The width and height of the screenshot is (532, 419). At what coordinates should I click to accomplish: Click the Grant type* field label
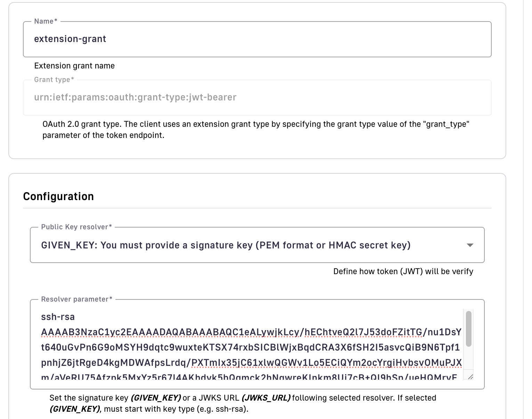54,80
